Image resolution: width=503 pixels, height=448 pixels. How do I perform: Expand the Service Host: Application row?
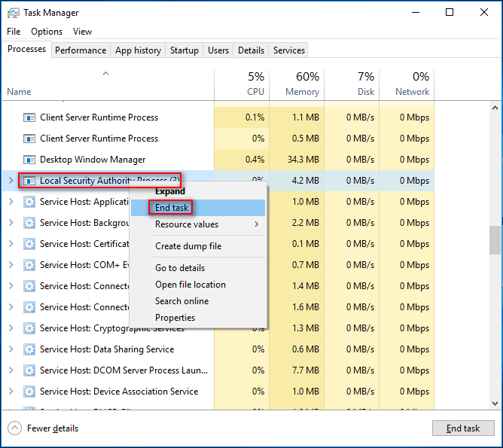[11, 202]
